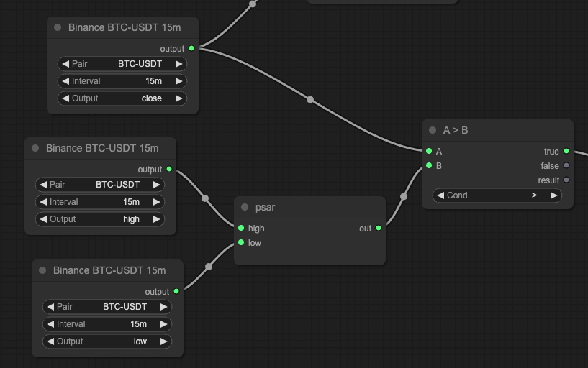Click the output port of the low-price Binance node

pos(176,291)
